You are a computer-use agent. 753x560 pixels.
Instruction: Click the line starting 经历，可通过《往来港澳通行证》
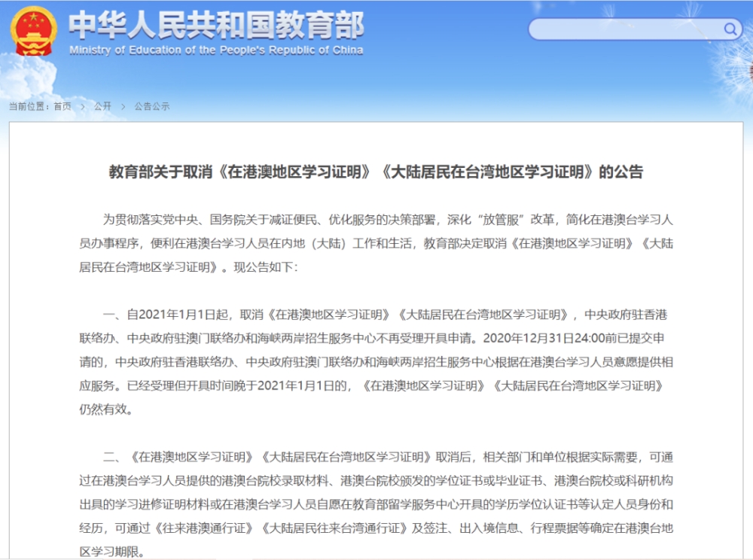coord(376,528)
